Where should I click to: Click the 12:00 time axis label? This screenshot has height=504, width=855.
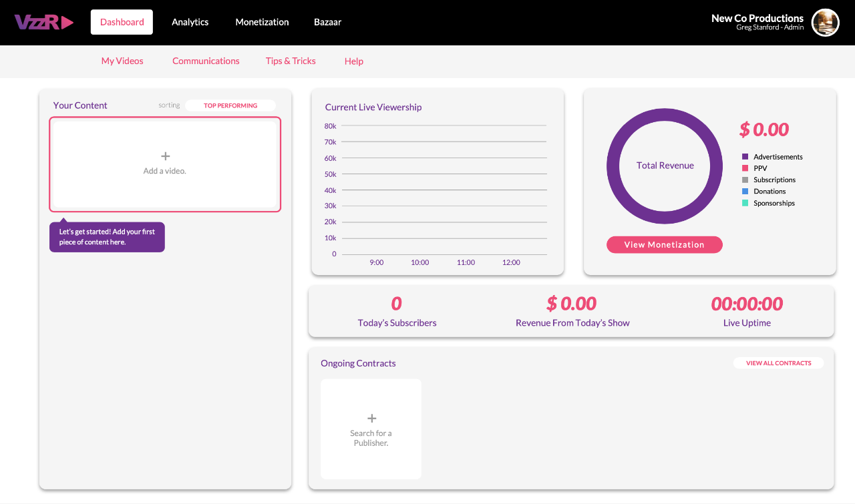click(511, 262)
